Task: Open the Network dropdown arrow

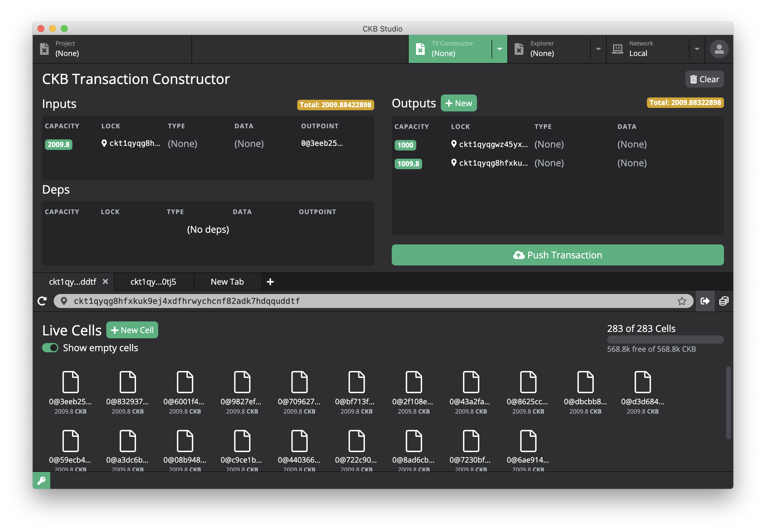Action: coord(697,49)
